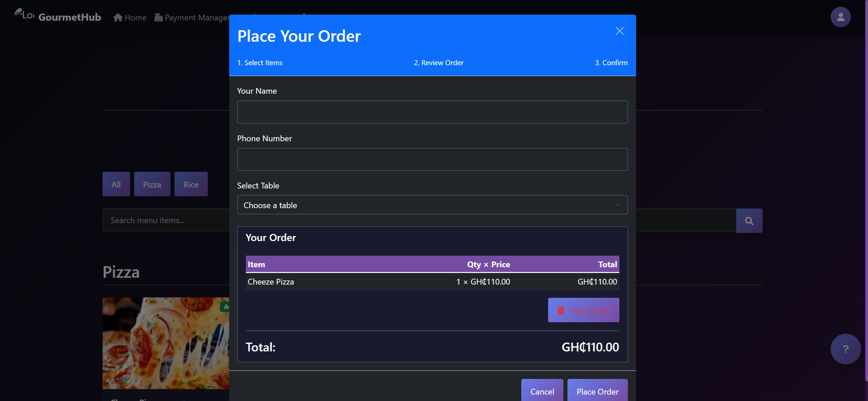Clear the current order
This screenshot has height=401, width=868.
pyautogui.click(x=583, y=310)
